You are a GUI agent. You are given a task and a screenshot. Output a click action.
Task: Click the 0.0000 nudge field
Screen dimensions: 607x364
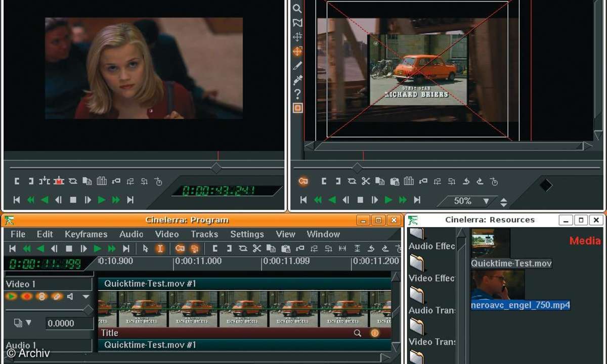pos(69,323)
